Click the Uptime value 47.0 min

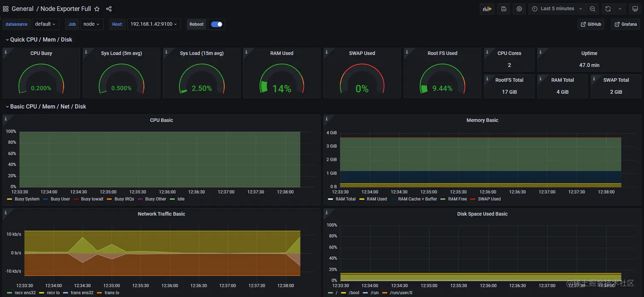589,65
